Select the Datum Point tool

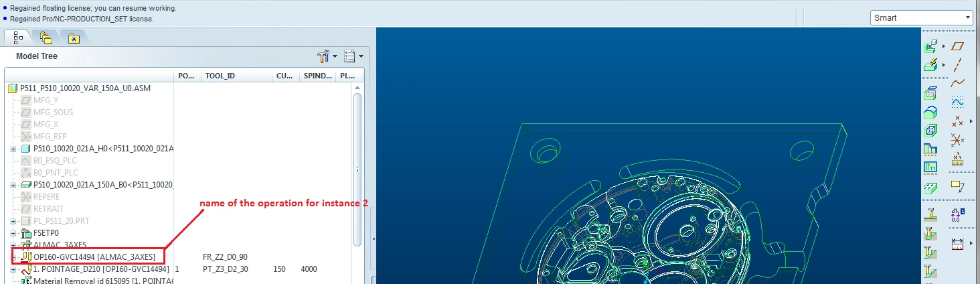[957, 121]
